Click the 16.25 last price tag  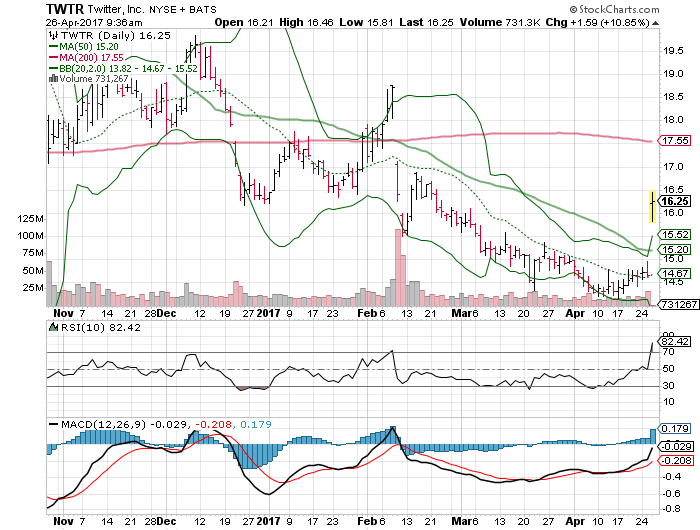pos(675,201)
